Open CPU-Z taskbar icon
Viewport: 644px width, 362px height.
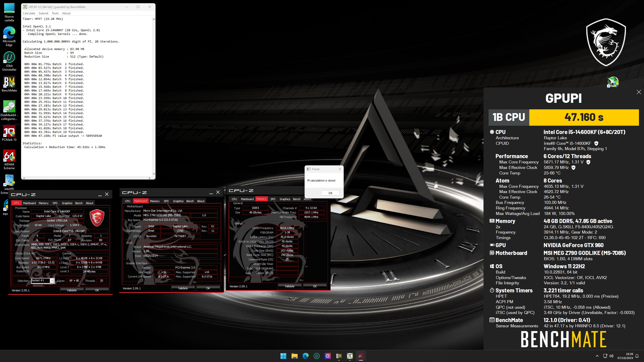coord(361,356)
